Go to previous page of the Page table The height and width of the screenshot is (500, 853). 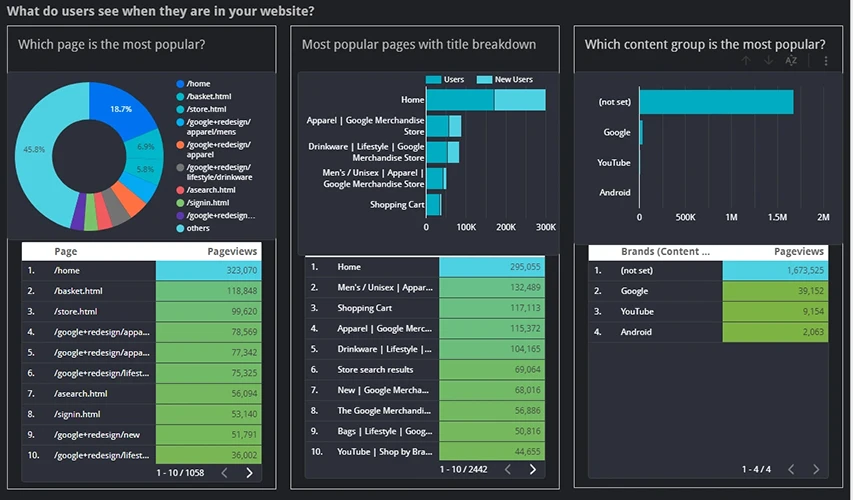click(224, 473)
